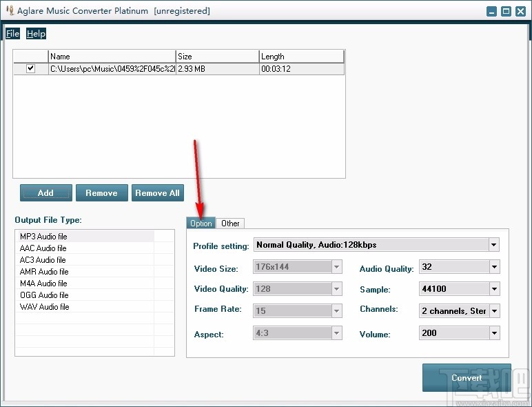The width and height of the screenshot is (532, 407).
Task: Start conversion with the Convert button
Action: 467,378
